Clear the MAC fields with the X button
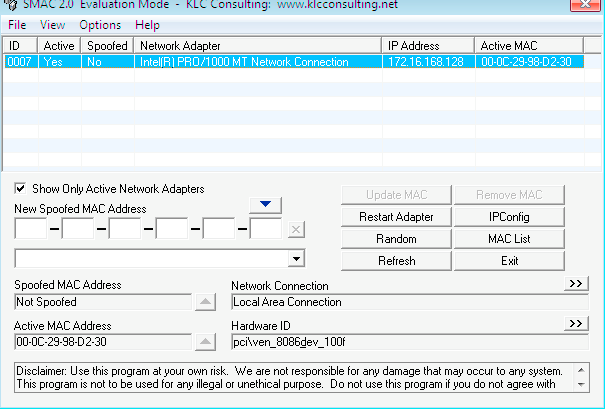The width and height of the screenshot is (605, 409). (x=296, y=230)
